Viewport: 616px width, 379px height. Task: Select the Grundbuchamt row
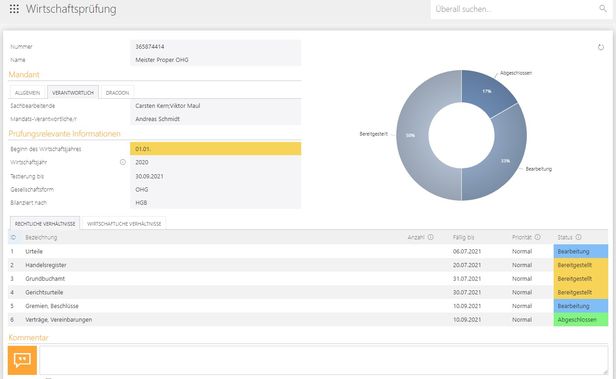[308, 278]
